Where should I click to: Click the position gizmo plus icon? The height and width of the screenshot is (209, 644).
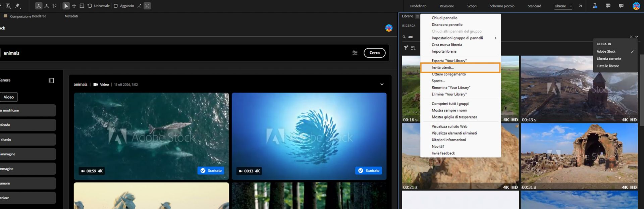pyautogui.click(x=74, y=6)
